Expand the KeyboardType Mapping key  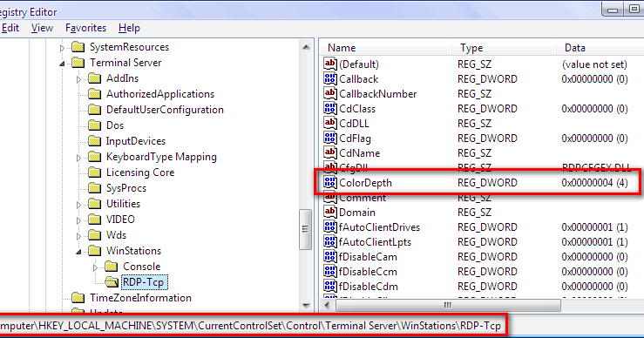[x=78, y=158]
